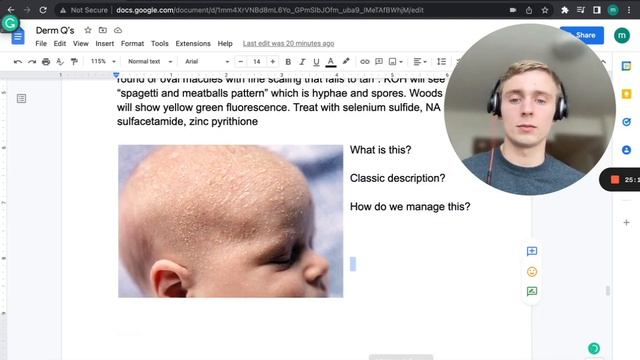640x360 pixels.
Task: Open the Tools menu
Action: (x=160, y=43)
